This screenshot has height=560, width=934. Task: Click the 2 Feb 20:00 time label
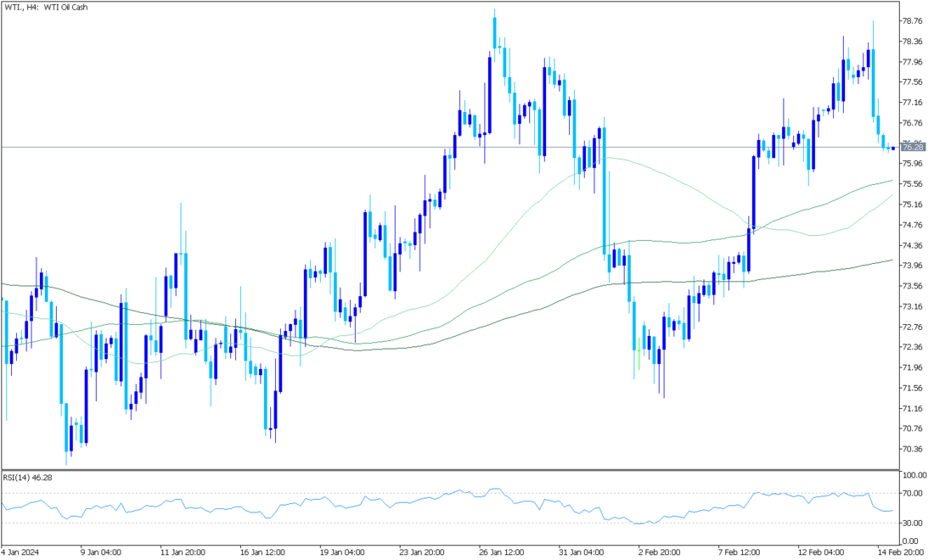[660, 552]
